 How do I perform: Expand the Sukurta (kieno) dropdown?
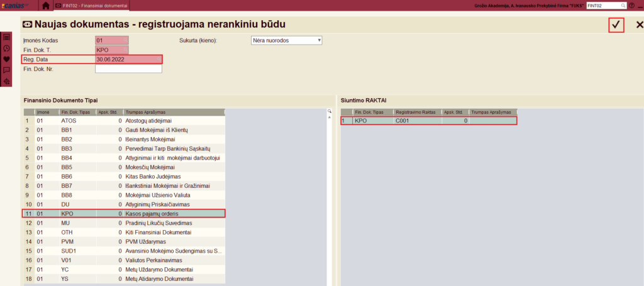pos(286,40)
